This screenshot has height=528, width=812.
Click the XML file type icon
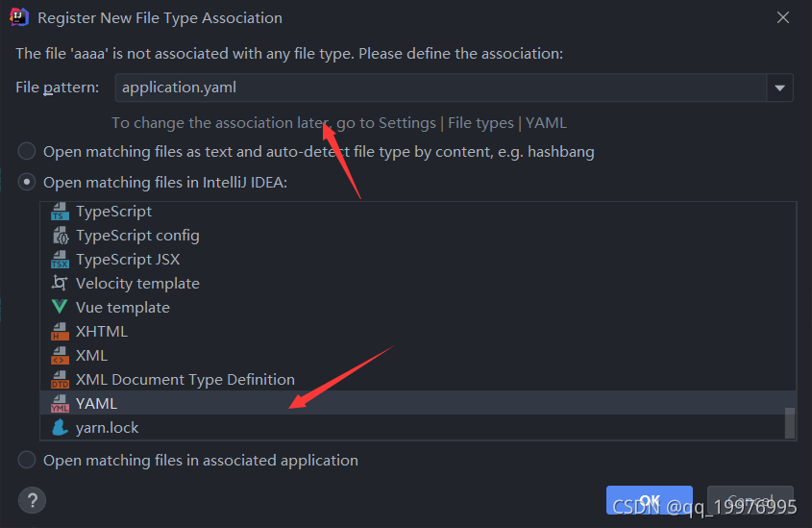coord(60,356)
